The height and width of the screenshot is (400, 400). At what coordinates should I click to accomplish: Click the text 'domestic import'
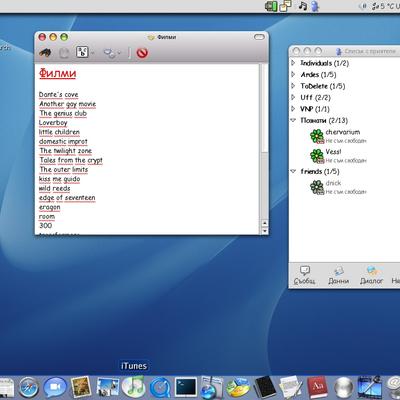point(63,141)
